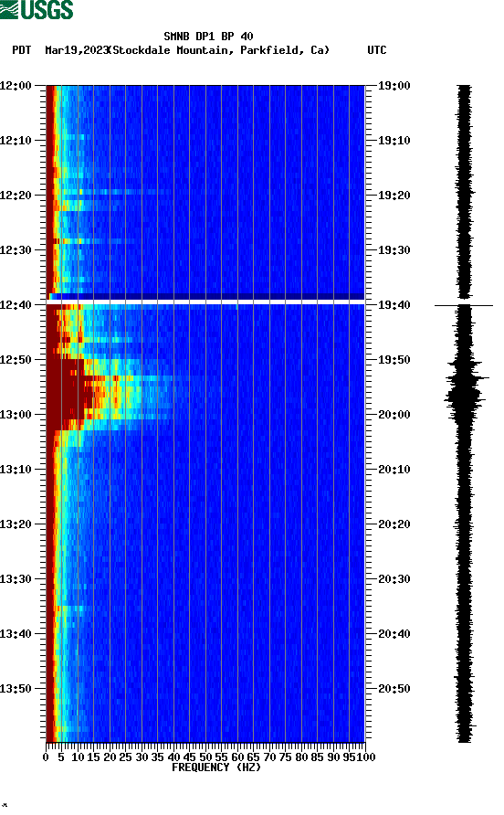Viewport: 504px width, 815px height.
Task: Click the 25 Hz frequency tick label
Action: pyautogui.click(x=125, y=757)
